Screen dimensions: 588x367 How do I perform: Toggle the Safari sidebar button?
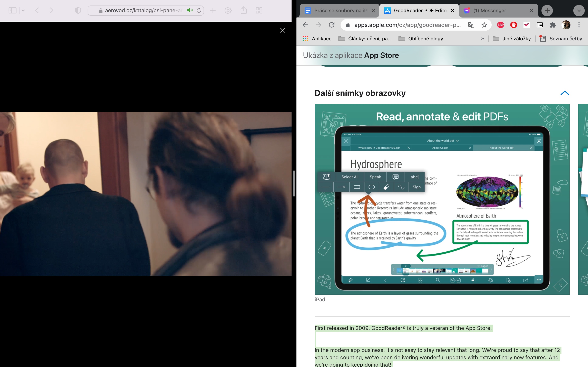[x=12, y=10]
